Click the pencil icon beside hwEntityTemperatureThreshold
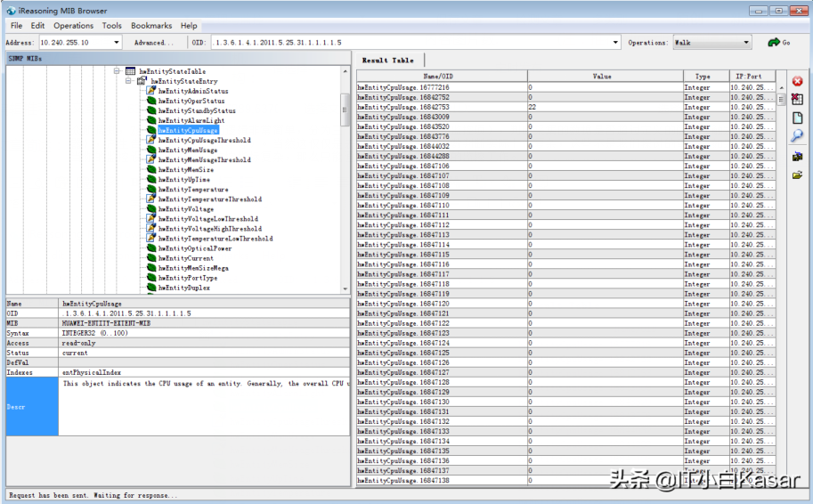The height and width of the screenshot is (504, 813). tap(150, 199)
